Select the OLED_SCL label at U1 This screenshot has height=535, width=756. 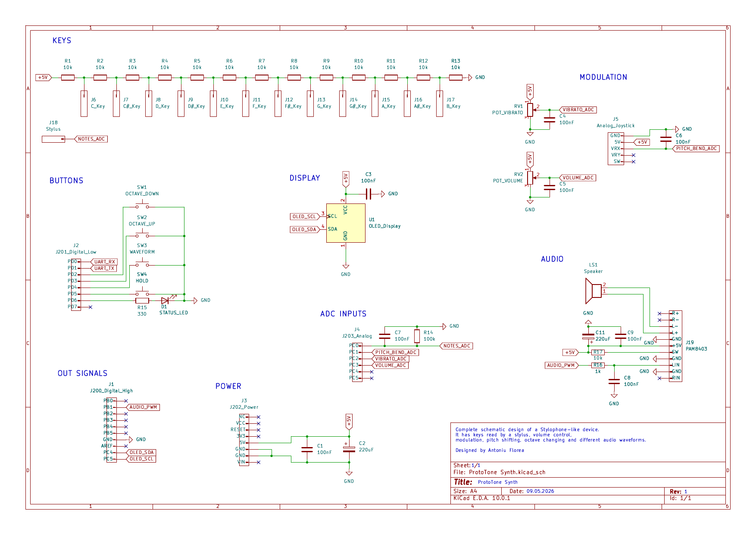[305, 216]
